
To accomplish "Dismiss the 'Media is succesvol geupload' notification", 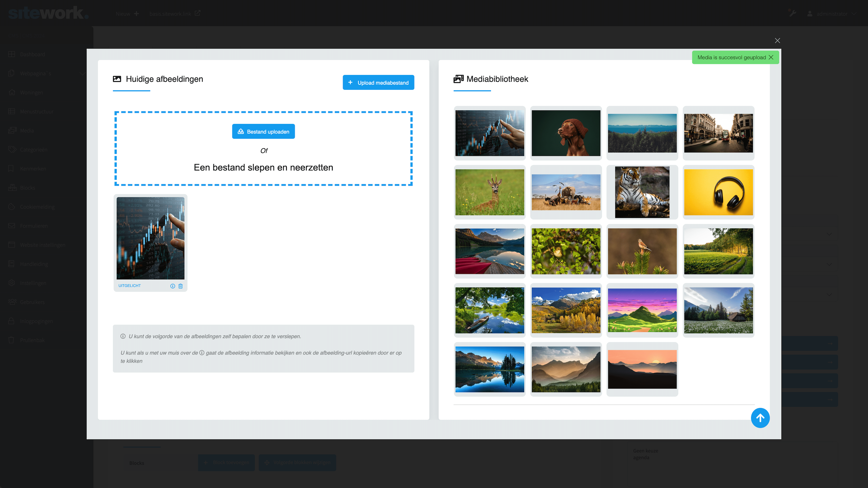I will tap(771, 57).
